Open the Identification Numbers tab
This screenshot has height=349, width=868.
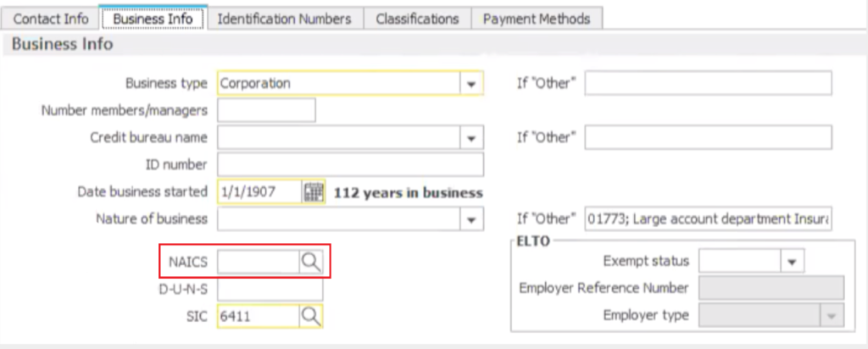pyautogui.click(x=284, y=18)
